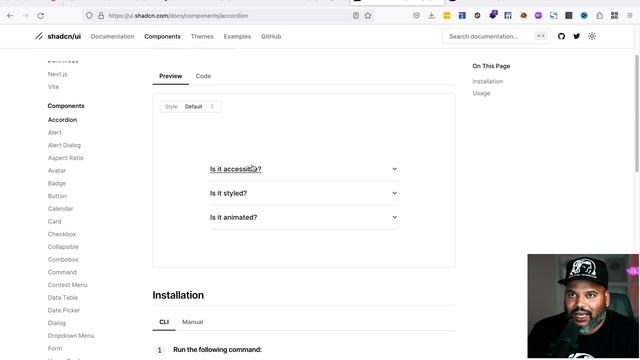640x360 pixels.
Task: Save page to Pocket
Action: point(416,16)
